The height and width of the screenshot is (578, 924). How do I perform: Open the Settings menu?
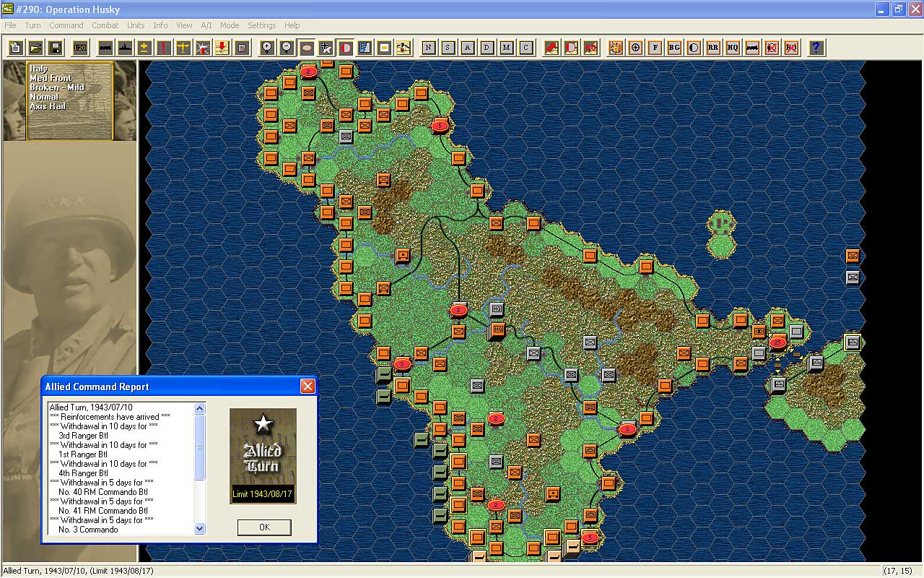261,25
